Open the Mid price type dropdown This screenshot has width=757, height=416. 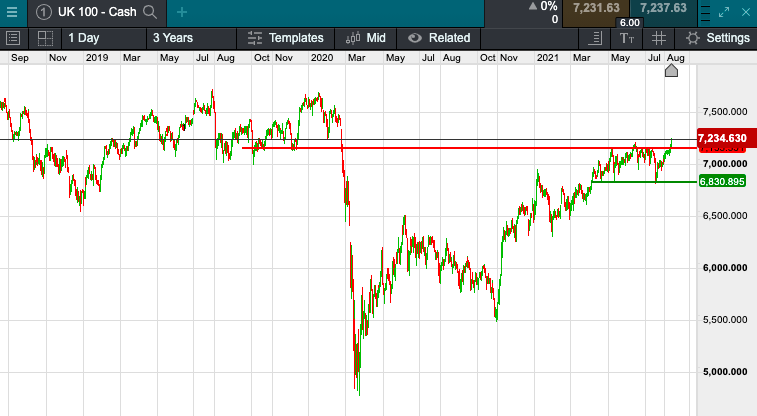tap(365, 38)
